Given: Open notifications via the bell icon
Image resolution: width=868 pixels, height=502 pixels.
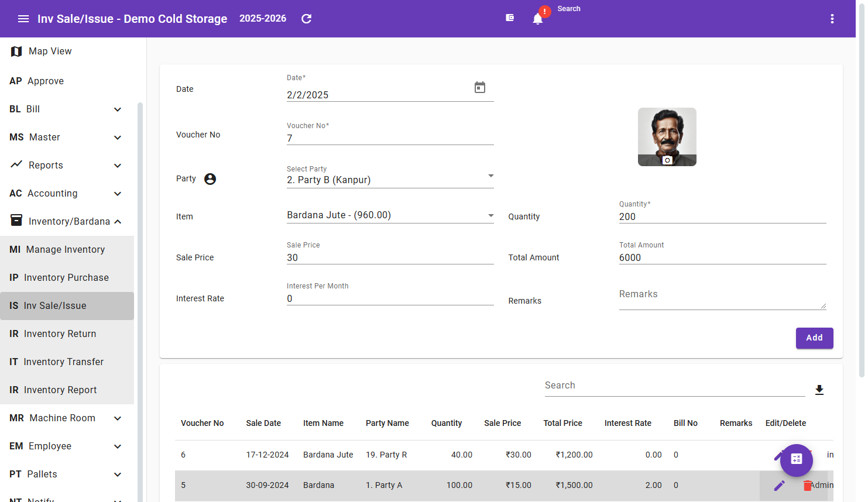Looking at the screenshot, I should (537, 18).
